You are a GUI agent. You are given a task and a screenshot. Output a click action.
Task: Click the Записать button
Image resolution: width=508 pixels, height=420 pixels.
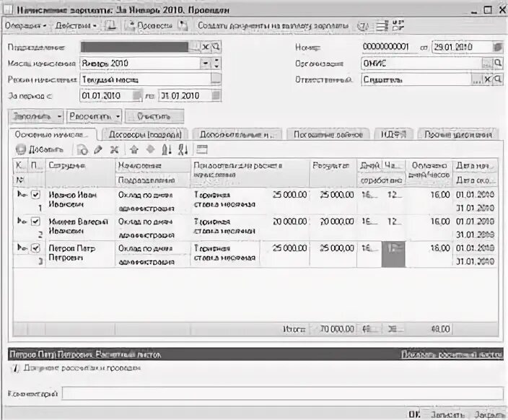(447, 414)
